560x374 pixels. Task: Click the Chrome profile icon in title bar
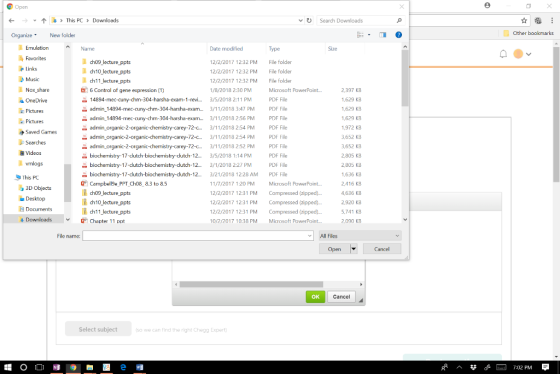487,5
